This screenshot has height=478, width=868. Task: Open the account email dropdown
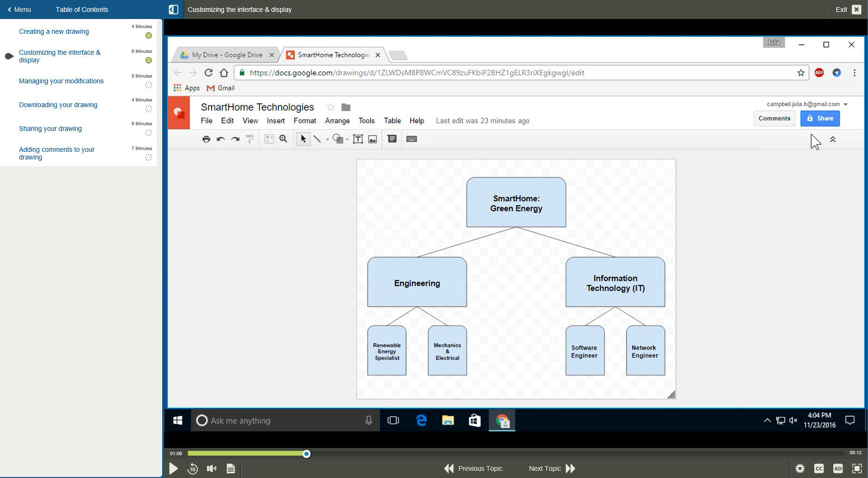[846, 104]
